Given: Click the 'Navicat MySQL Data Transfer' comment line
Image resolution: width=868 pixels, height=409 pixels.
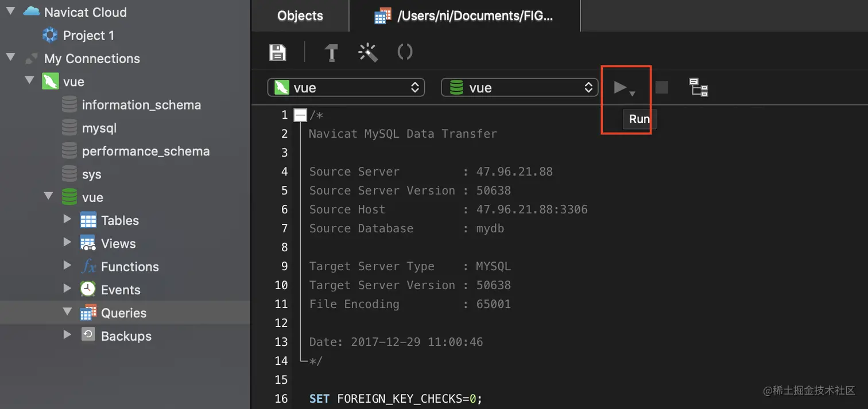Looking at the screenshot, I should point(403,134).
